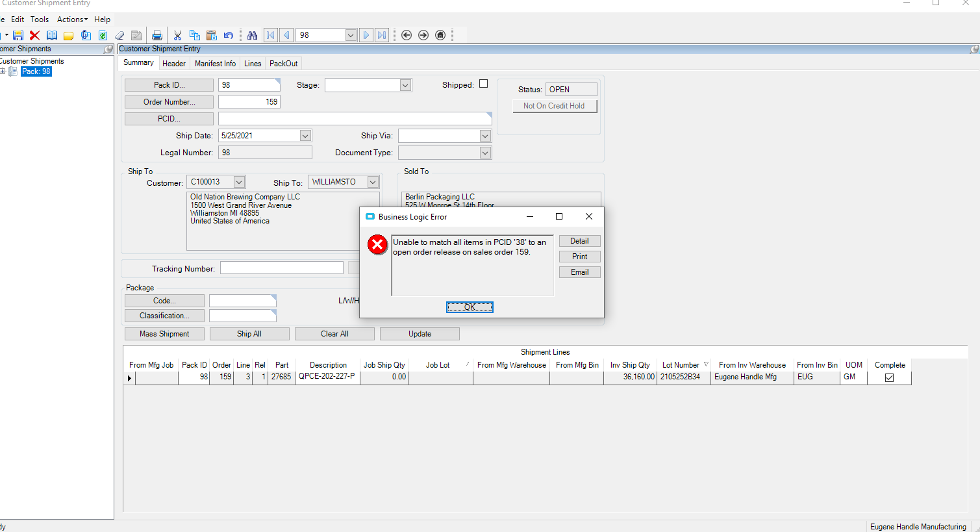The width and height of the screenshot is (980, 532).
Task: Open the Ship Date dropdown arrow
Action: pos(305,136)
